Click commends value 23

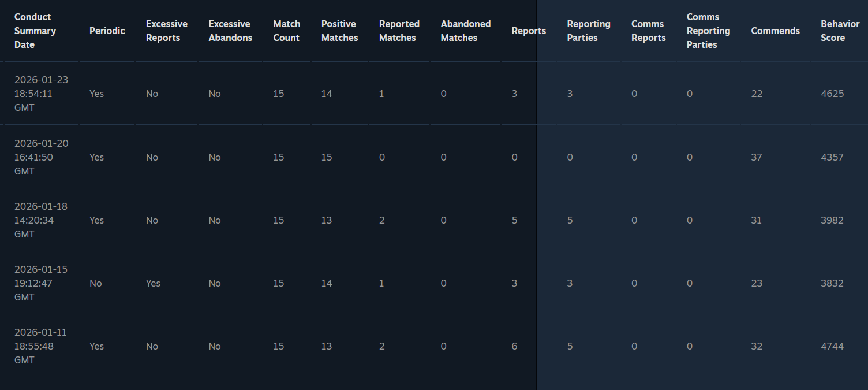coord(757,283)
